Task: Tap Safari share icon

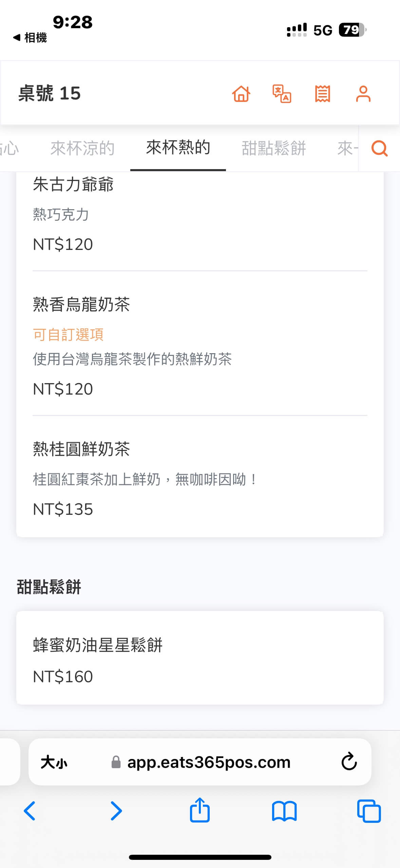Action: coord(199,811)
